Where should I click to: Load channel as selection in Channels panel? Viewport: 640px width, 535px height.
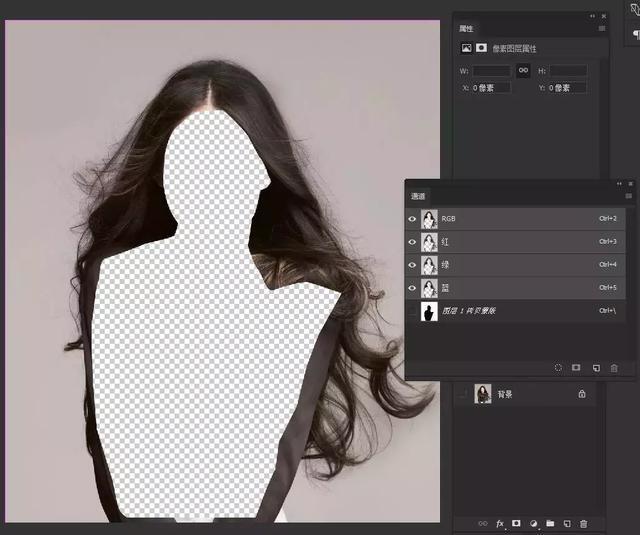(558, 368)
